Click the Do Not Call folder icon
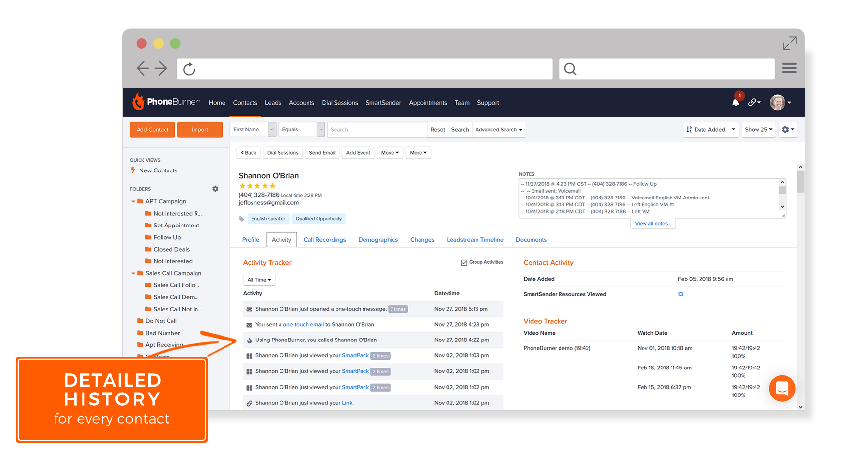Image resolution: width=868 pixels, height=453 pixels. pos(140,320)
